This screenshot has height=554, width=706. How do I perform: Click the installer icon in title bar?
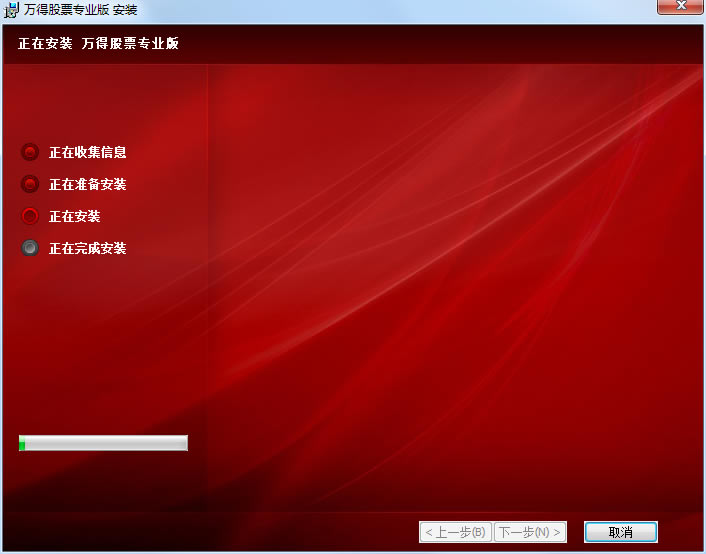[x=11, y=9]
